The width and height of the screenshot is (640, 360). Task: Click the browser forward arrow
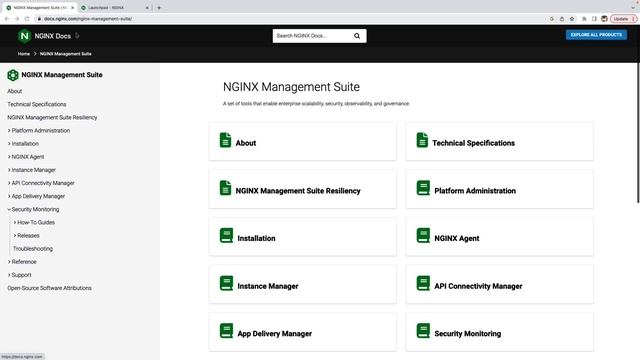(x=17, y=19)
